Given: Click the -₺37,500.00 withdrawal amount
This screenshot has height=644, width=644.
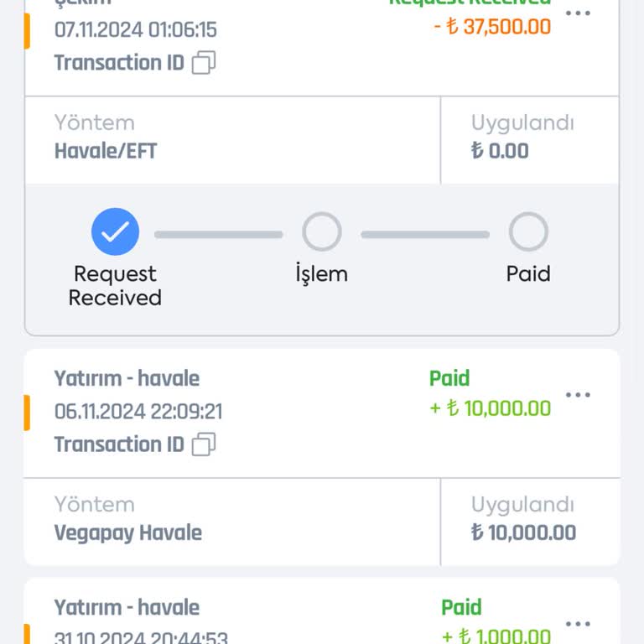Looking at the screenshot, I should (x=492, y=27).
